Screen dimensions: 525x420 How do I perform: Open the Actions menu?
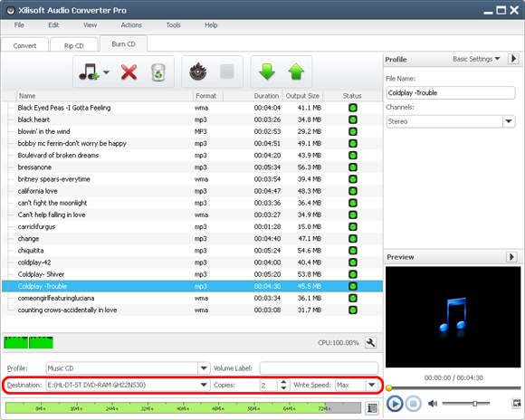point(131,25)
